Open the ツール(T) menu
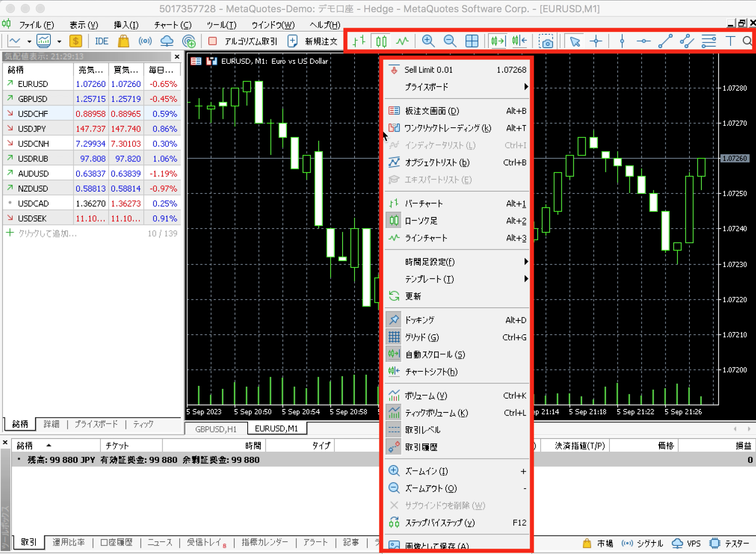Image resolution: width=756 pixels, height=554 pixels. [x=221, y=25]
